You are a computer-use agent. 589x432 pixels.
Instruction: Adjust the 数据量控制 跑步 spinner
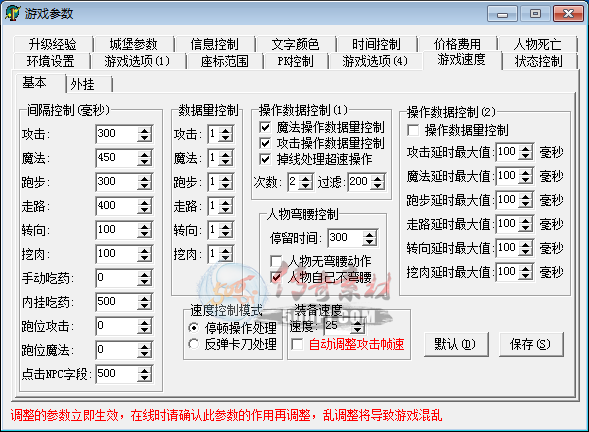point(226,182)
